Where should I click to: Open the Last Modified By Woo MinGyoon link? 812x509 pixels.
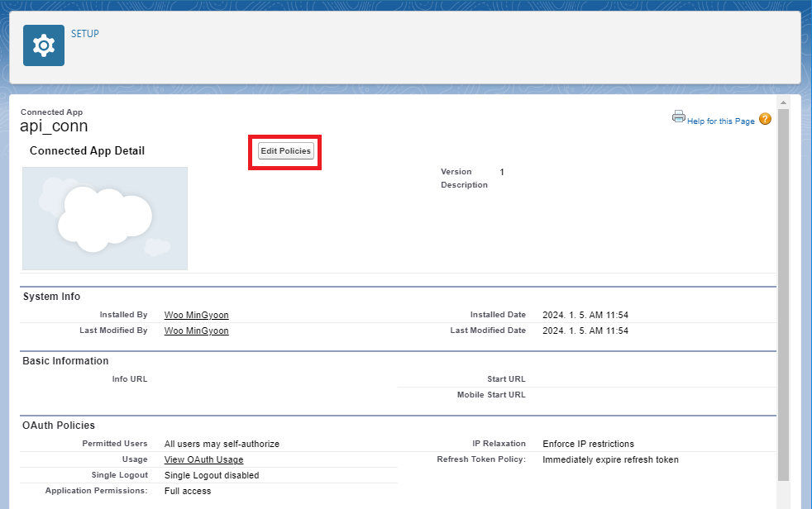pos(196,331)
